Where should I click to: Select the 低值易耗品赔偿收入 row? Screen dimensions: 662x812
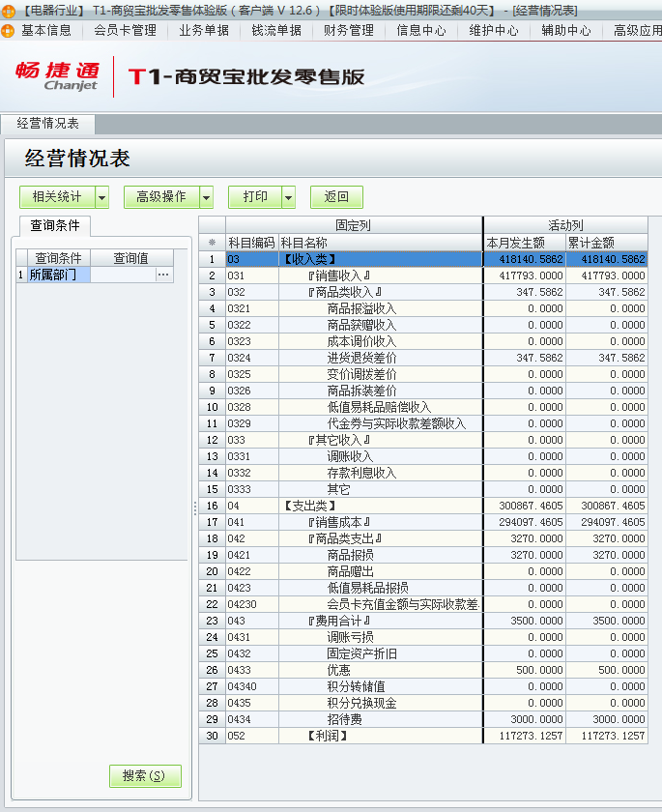pos(423,407)
